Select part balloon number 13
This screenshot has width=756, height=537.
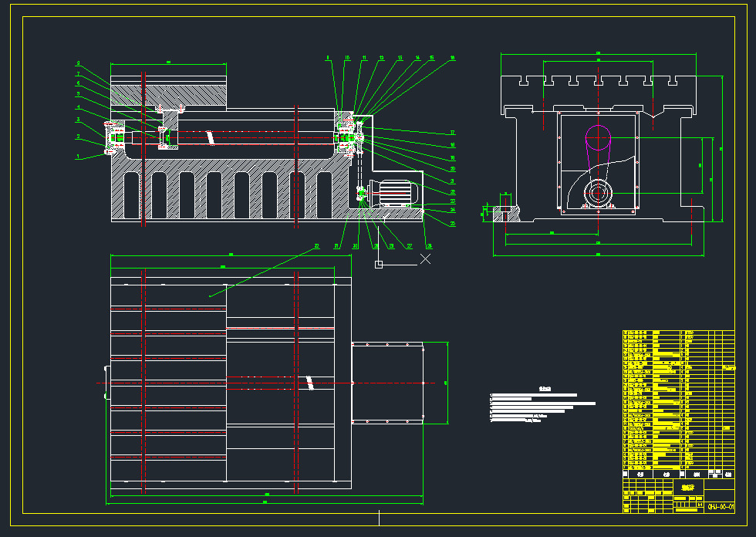[x=400, y=58]
